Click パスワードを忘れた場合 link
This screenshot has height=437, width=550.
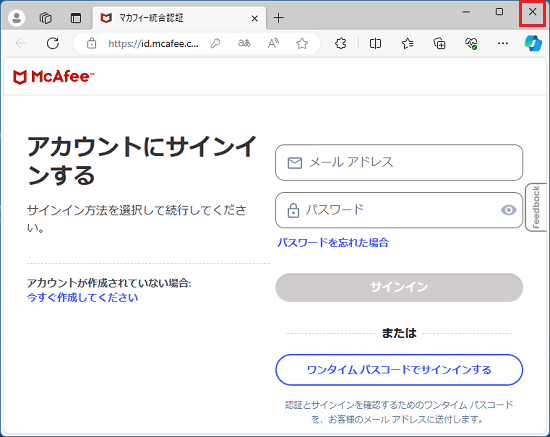point(333,242)
